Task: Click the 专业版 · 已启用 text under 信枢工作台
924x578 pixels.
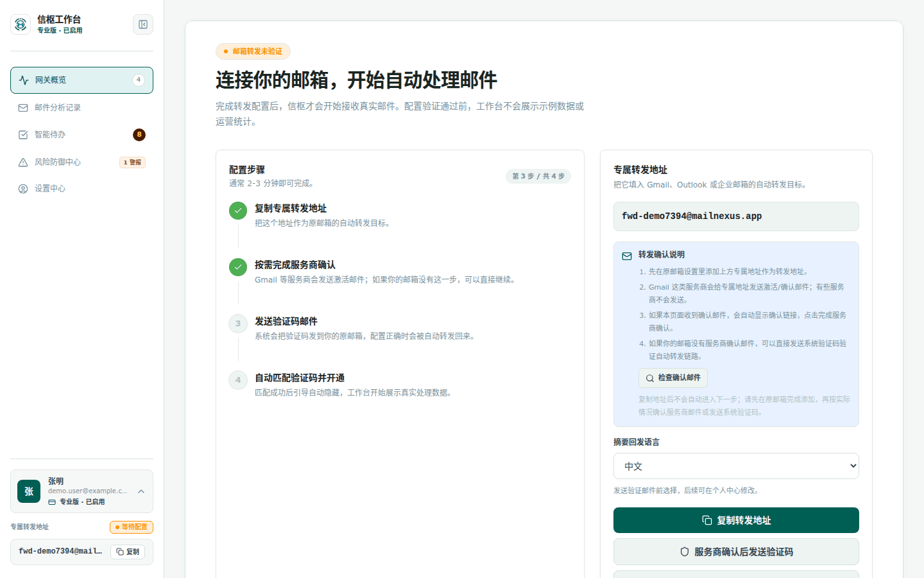Action: [60, 30]
